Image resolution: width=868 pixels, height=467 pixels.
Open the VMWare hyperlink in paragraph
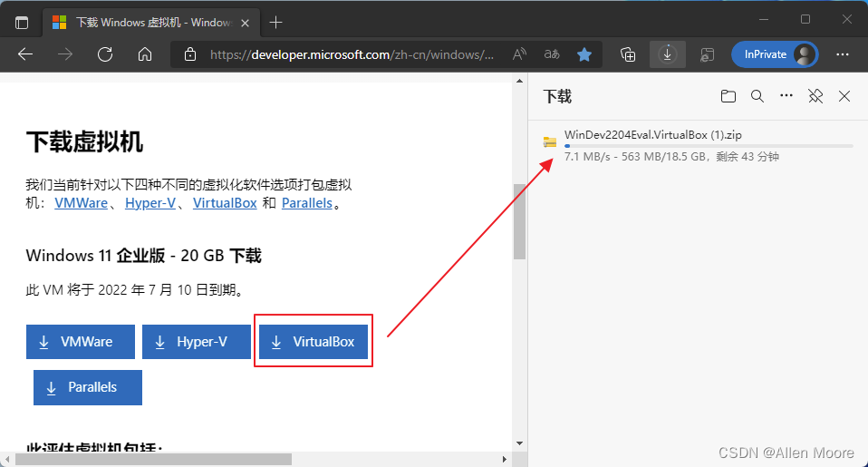click(81, 203)
